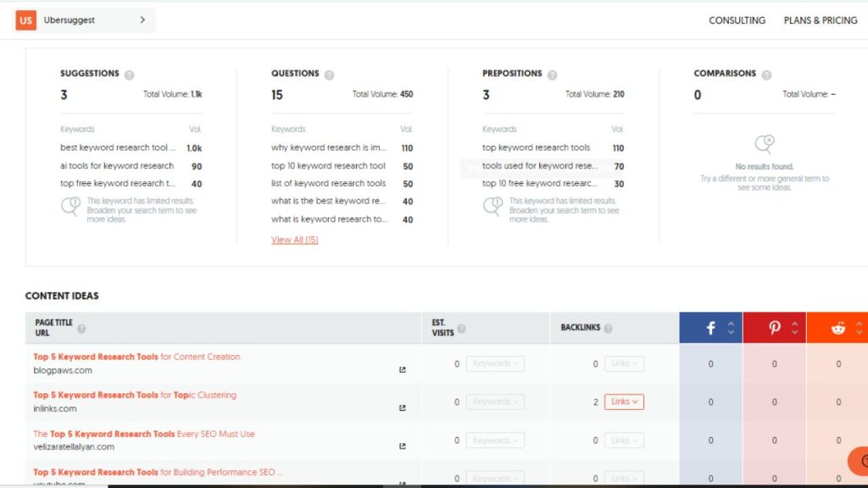Open 'Top 5 Keyword Research Tools for Topic Clustering'
The width and height of the screenshot is (868, 488).
coord(135,395)
